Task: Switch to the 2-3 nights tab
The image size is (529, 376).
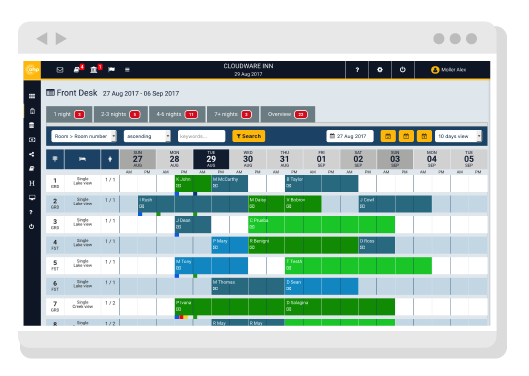Action: (x=120, y=114)
